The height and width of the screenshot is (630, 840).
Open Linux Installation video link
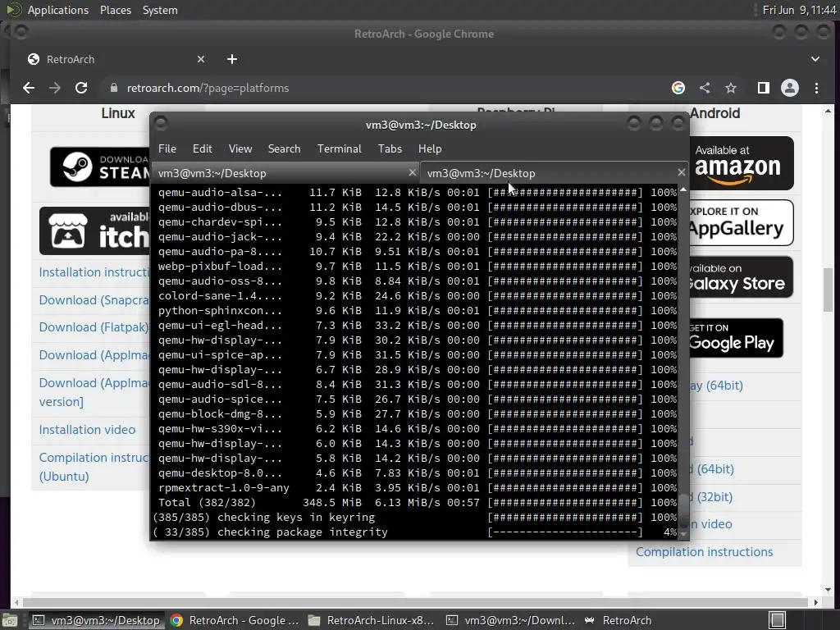click(87, 430)
